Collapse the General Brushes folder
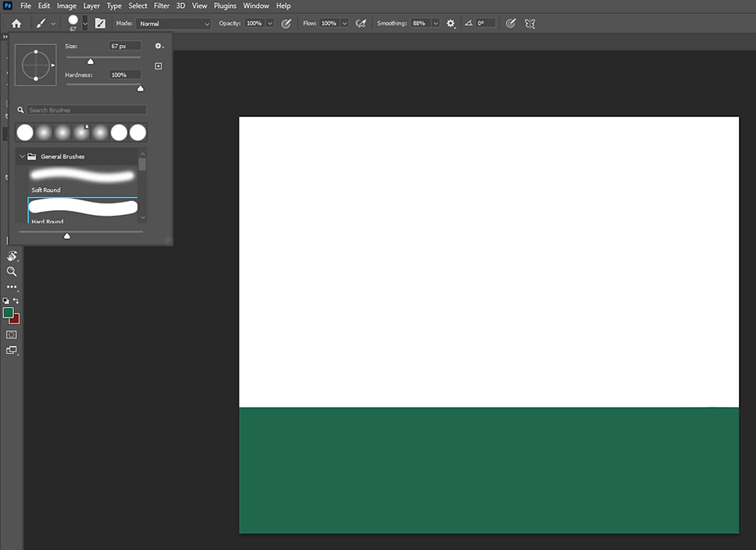Image resolution: width=756 pixels, height=550 pixels. (22, 156)
